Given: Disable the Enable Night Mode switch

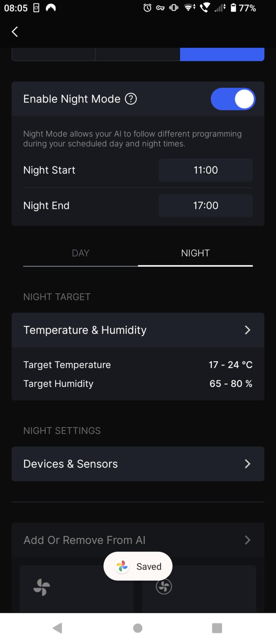Looking at the screenshot, I should [233, 99].
